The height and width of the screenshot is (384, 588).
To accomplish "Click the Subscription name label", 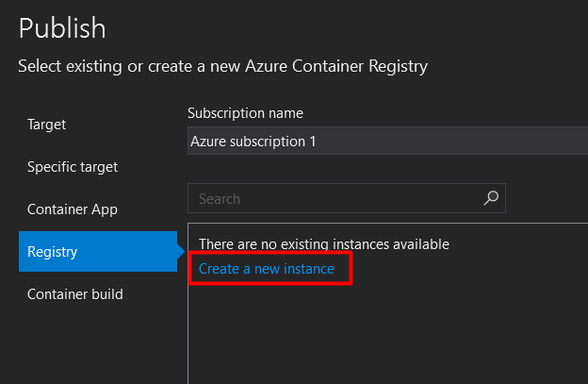I will (x=245, y=113).
